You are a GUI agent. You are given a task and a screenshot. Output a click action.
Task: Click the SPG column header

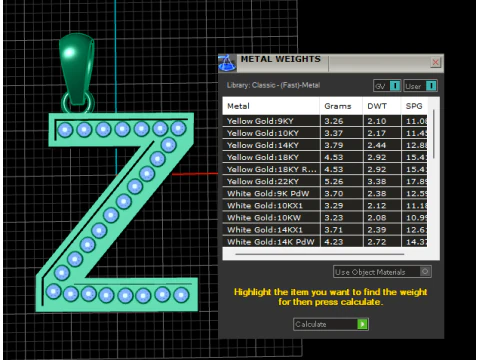[414, 106]
